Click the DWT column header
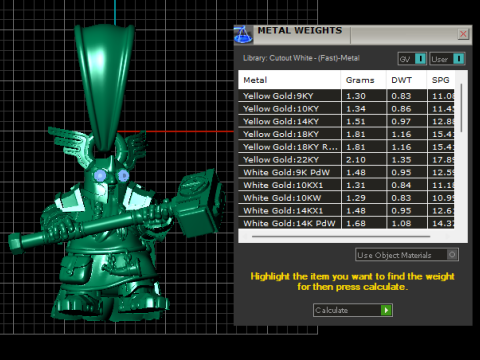Screen dimensions: 480x360 [x=407, y=80]
